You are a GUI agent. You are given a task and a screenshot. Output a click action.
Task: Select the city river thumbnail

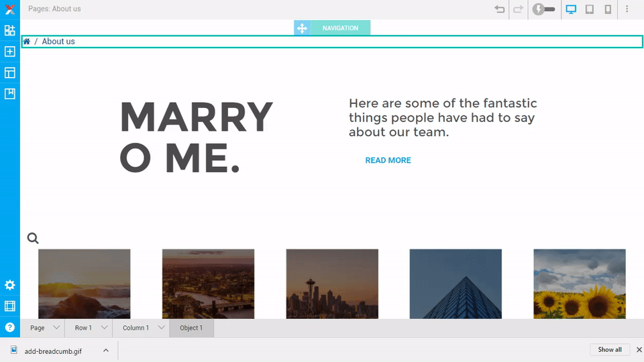208,284
